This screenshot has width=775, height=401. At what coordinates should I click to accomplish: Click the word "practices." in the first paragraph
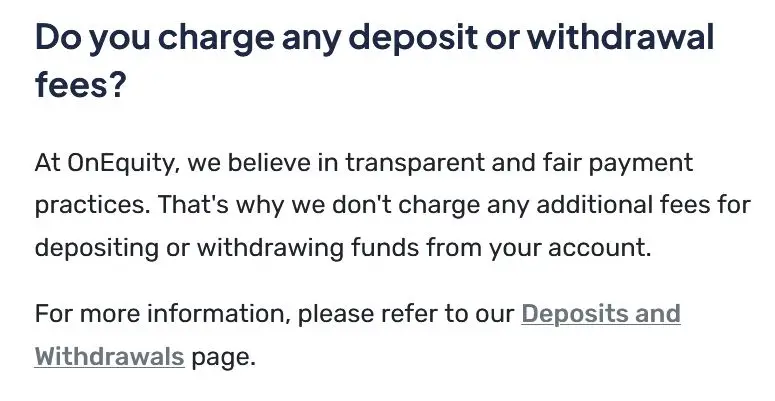pos(88,205)
